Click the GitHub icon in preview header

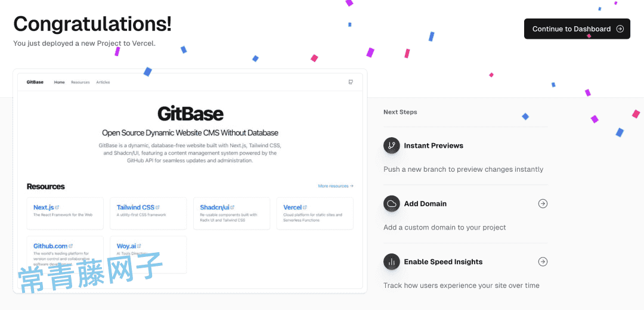point(351,82)
